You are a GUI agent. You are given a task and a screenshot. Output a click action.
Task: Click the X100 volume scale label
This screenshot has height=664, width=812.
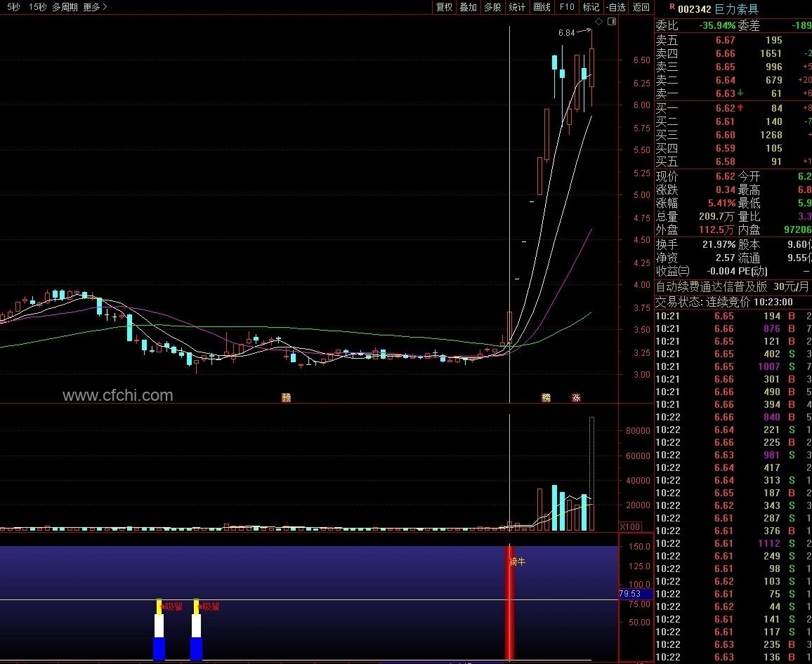click(630, 526)
